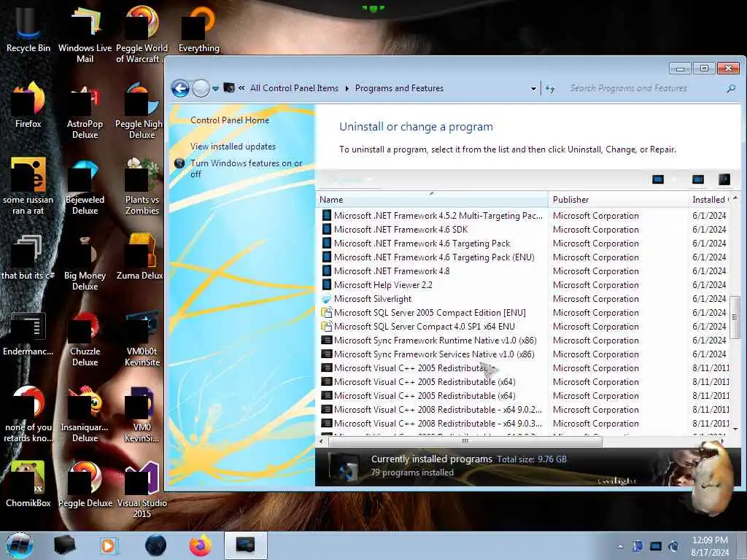Click the refresh icon beside the address bar
This screenshot has width=747, height=560.
click(550, 88)
